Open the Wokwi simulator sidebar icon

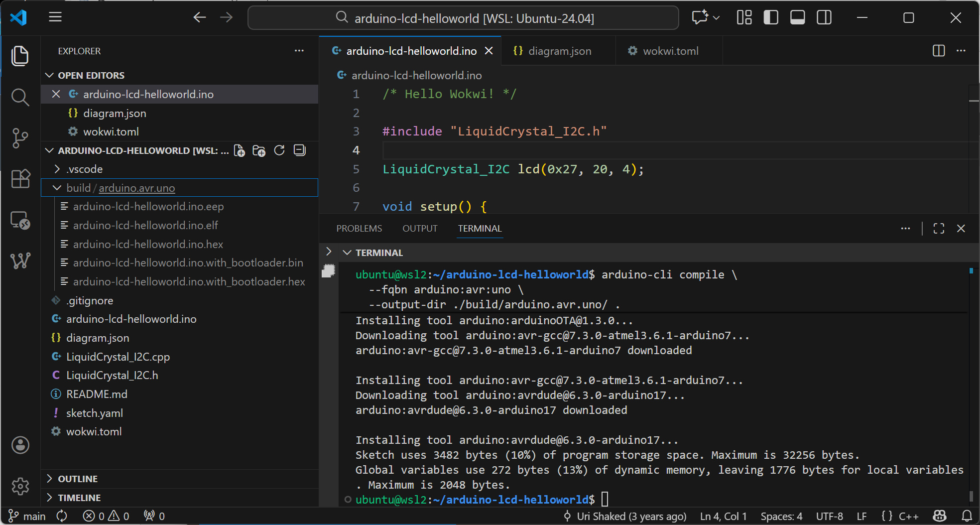[20, 261]
